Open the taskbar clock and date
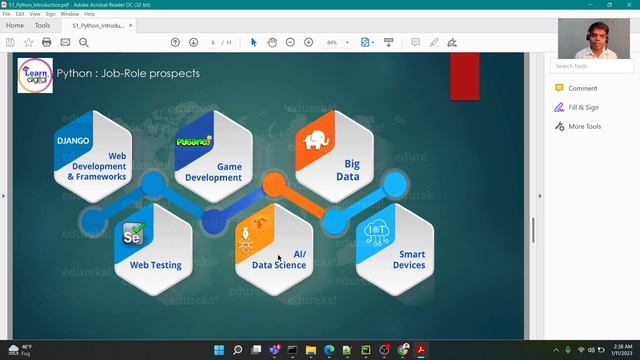Viewport: 640px width, 360px height. [621, 350]
